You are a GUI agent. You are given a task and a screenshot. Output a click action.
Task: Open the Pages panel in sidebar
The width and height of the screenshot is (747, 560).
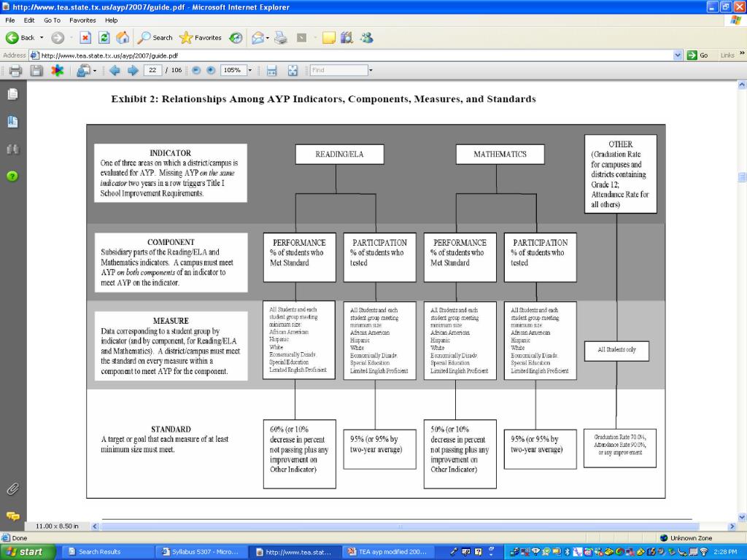[x=13, y=94]
